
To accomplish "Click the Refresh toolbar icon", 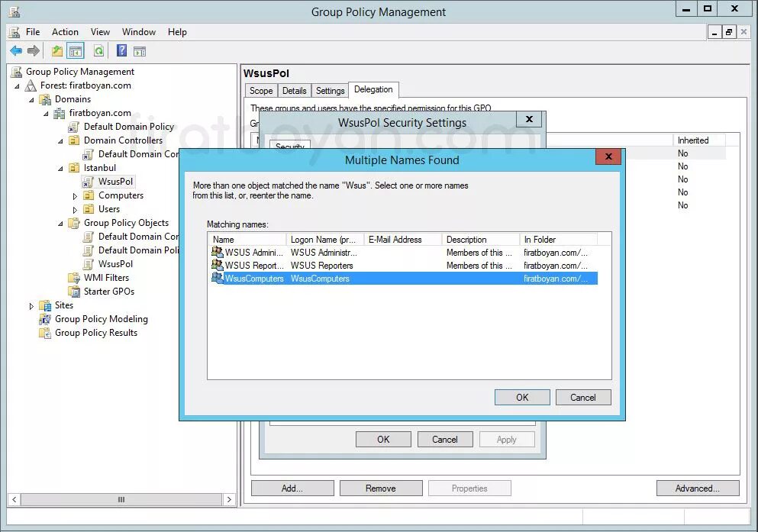I will (x=98, y=50).
